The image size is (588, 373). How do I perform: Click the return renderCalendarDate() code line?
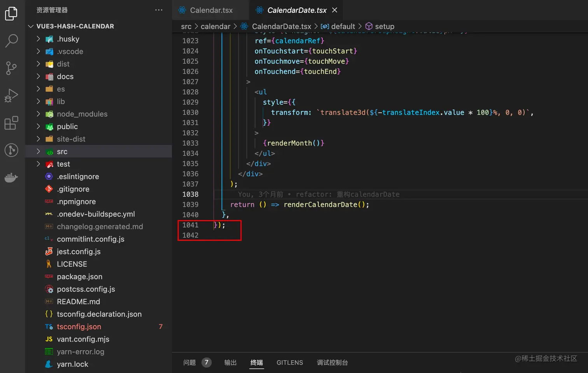point(299,204)
